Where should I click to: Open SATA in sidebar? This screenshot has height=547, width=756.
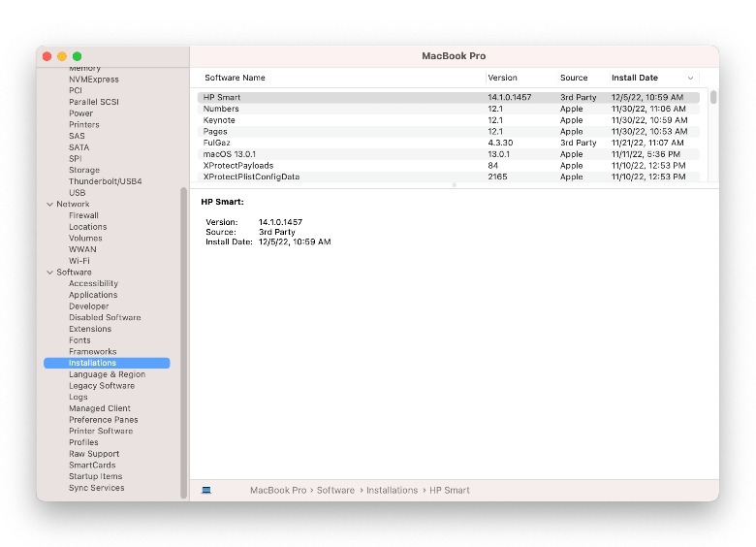(x=79, y=147)
